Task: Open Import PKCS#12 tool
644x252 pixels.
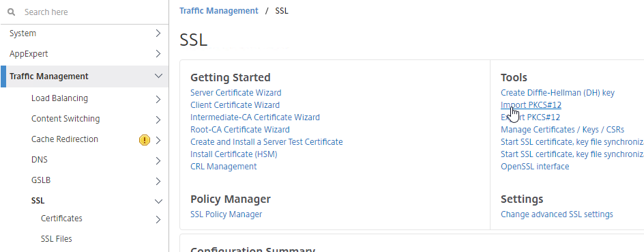Action: [x=531, y=104]
